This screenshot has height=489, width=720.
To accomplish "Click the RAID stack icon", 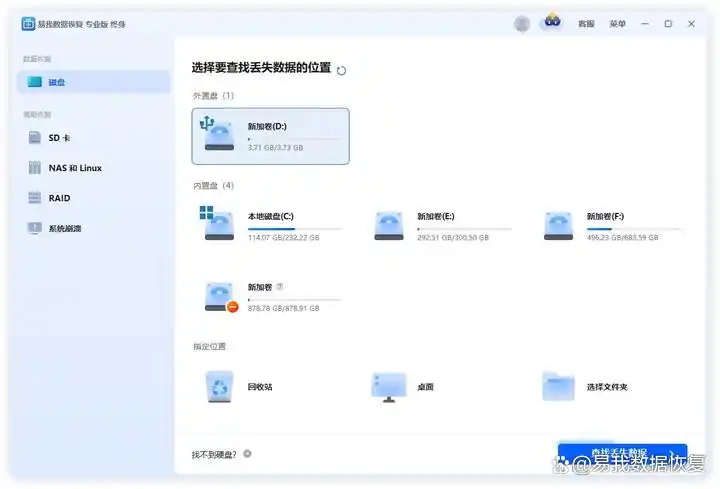I will pyautogui.click(x=35, y=197).
